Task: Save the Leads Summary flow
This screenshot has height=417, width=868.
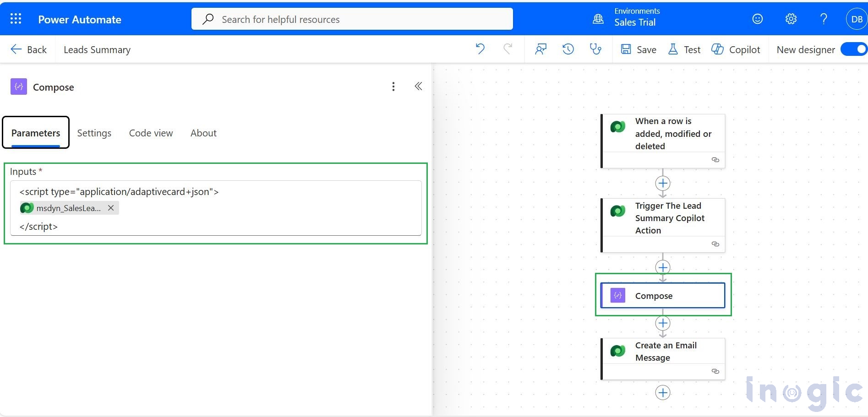Action: coord(638,49)
